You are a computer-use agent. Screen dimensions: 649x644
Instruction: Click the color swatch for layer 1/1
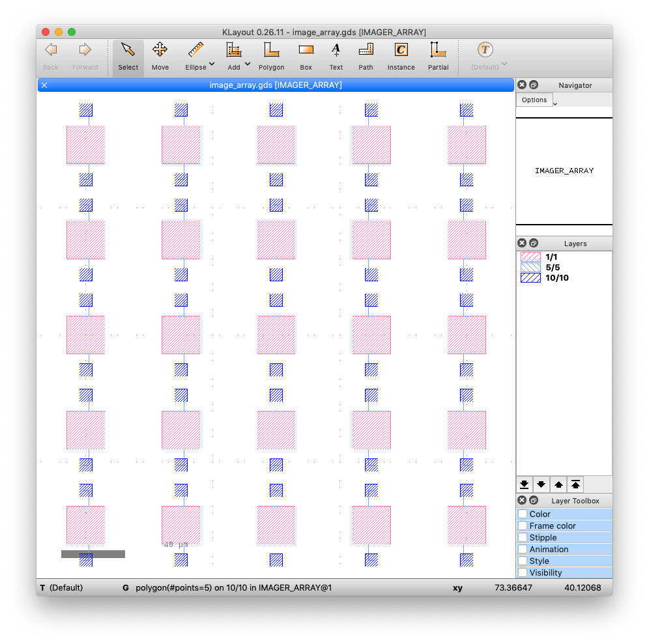[530, 257]
